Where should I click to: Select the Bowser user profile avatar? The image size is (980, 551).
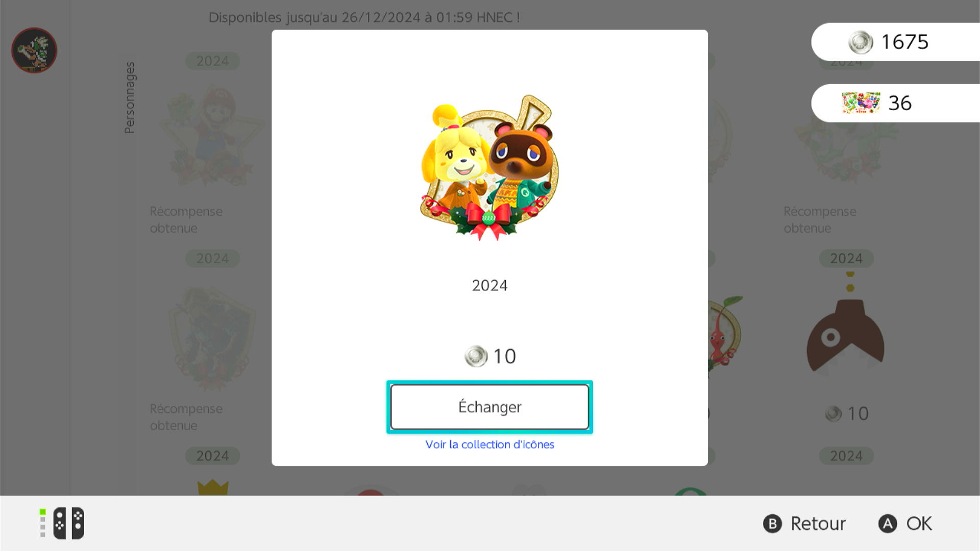[34, 50]
